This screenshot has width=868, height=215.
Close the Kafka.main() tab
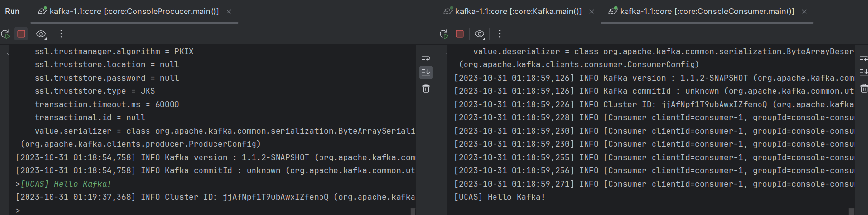[x=592, y=12]
